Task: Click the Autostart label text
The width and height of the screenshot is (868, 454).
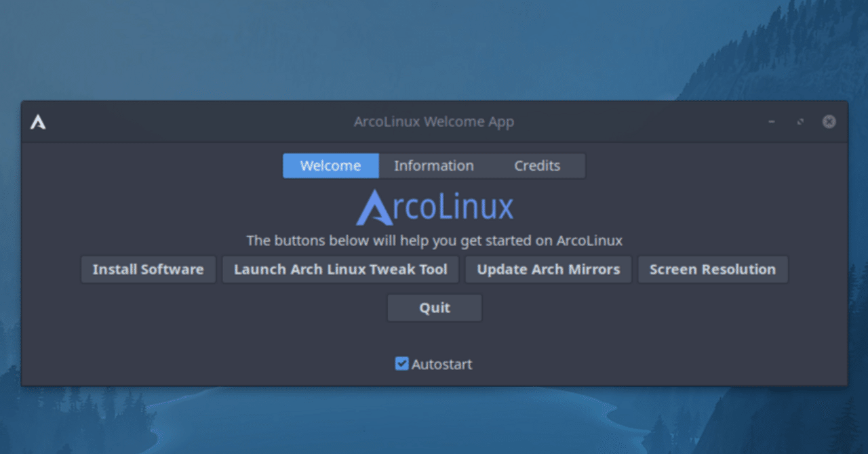Action: [x=442, y=364]
